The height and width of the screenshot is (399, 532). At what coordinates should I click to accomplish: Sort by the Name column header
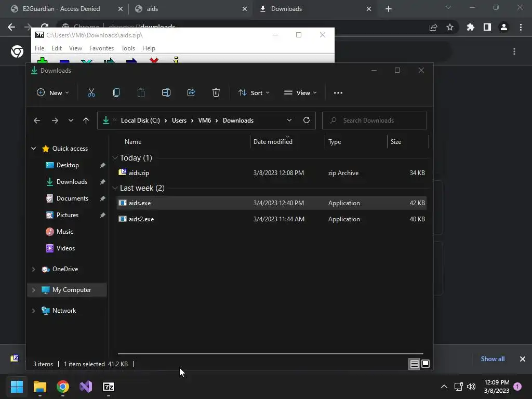click(x=132, y=142)
